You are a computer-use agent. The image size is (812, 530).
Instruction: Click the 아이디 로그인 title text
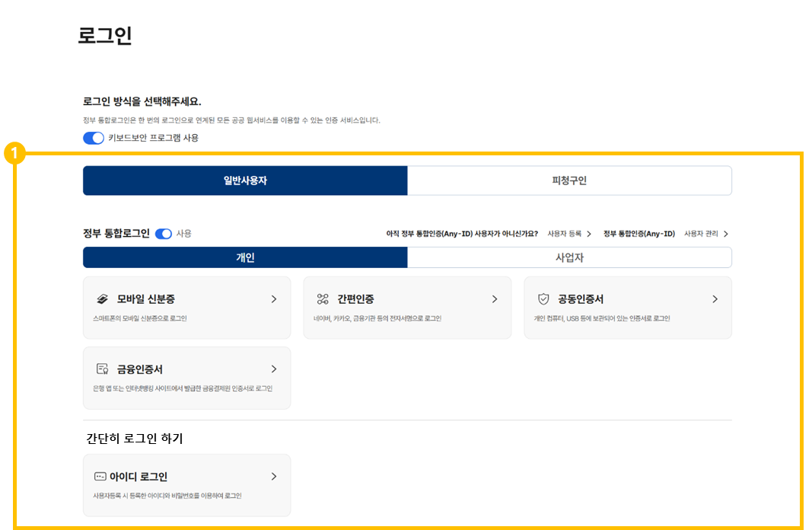click(139, 476)
